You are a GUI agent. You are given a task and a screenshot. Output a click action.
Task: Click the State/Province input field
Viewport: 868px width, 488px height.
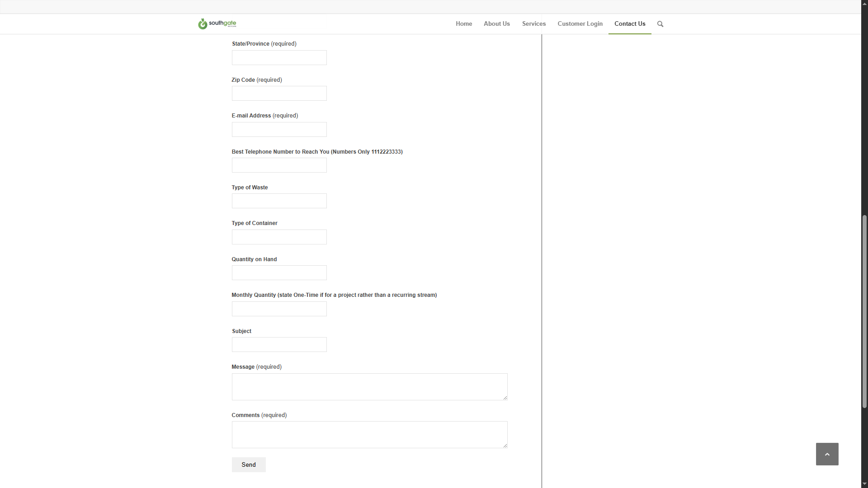pos(279,58)
